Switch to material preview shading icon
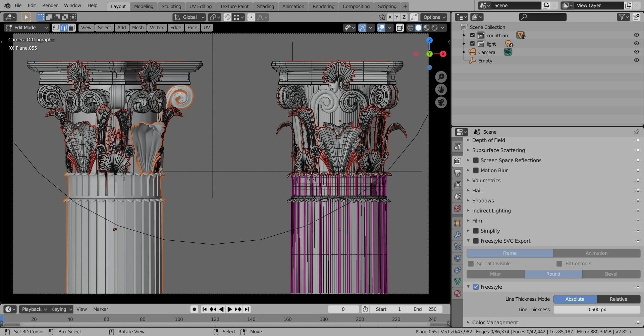This screenshot has height=336, width=644. click(426, 28)
